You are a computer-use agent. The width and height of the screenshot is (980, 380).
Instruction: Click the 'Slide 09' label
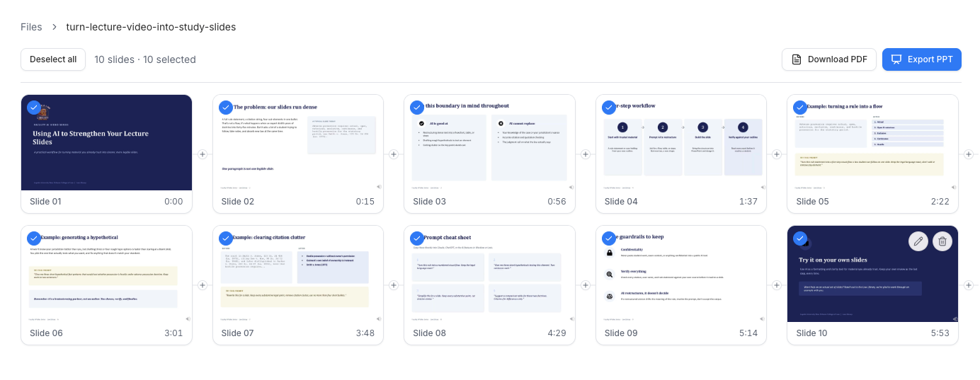click(621, 333)
